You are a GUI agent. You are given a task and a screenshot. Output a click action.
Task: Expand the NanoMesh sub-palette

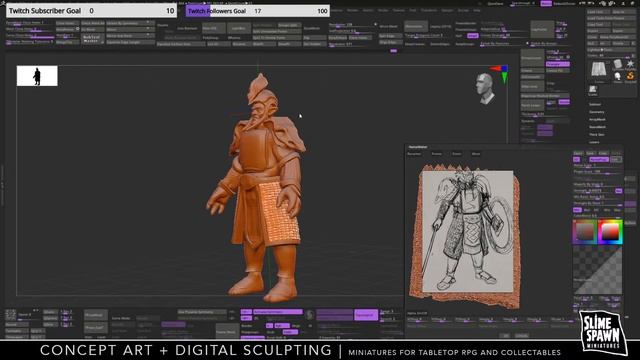(597, 127)
